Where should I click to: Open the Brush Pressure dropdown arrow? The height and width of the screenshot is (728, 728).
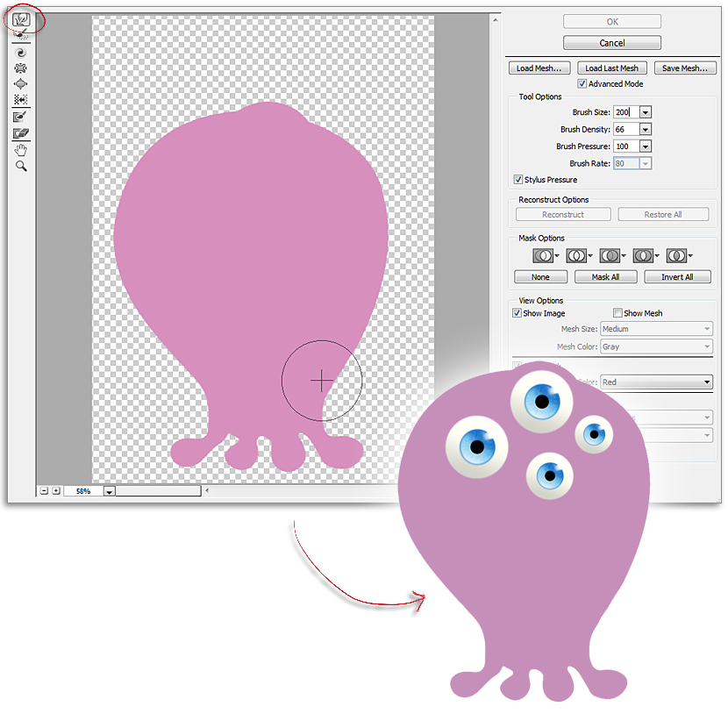[x=646, y=146]
